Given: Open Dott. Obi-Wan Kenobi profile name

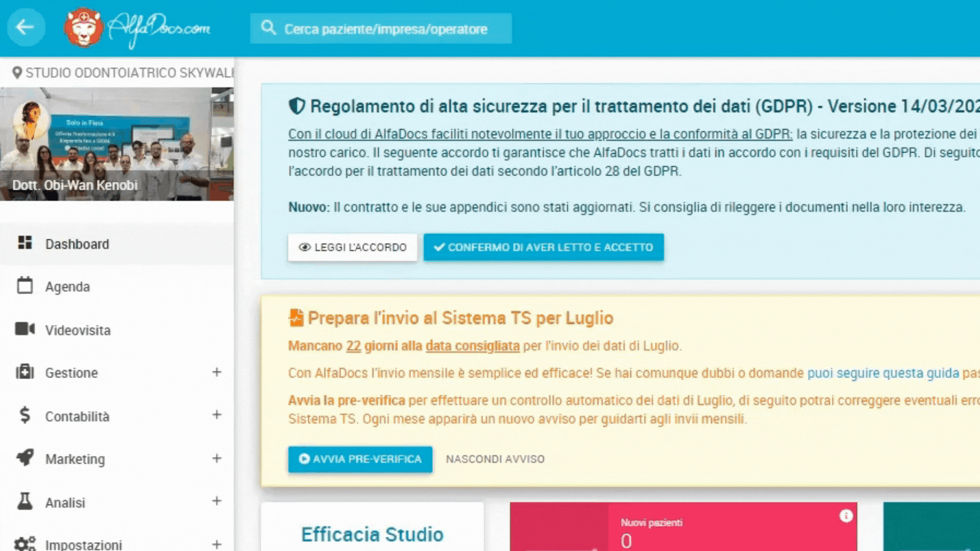Looking at the screenshot, I should pos(75,185).
